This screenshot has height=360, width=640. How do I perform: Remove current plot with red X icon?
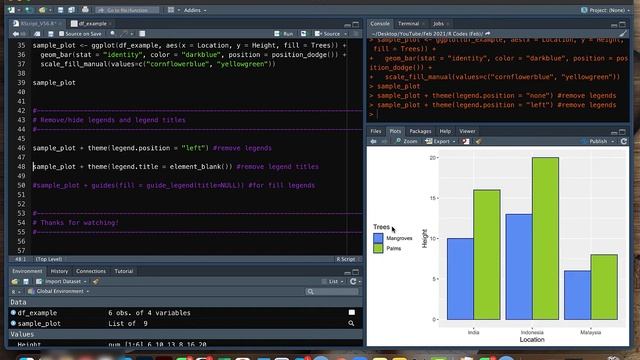[x=466, y=141]
